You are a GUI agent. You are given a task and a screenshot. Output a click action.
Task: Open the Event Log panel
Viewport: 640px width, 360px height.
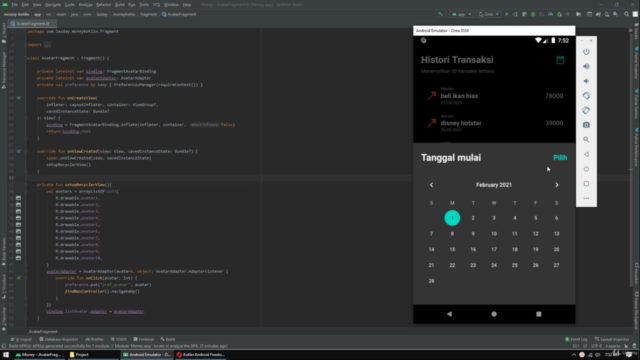pos(576,339)
